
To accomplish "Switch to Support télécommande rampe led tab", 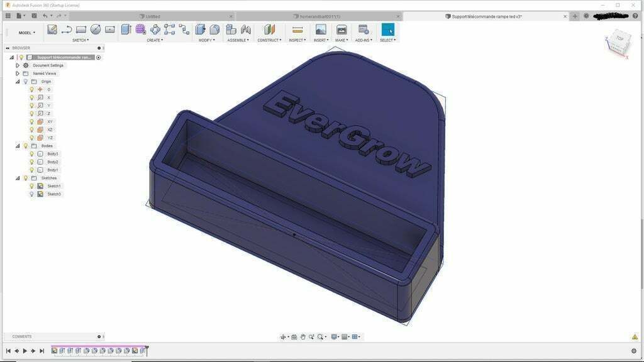I will point(486,16).
